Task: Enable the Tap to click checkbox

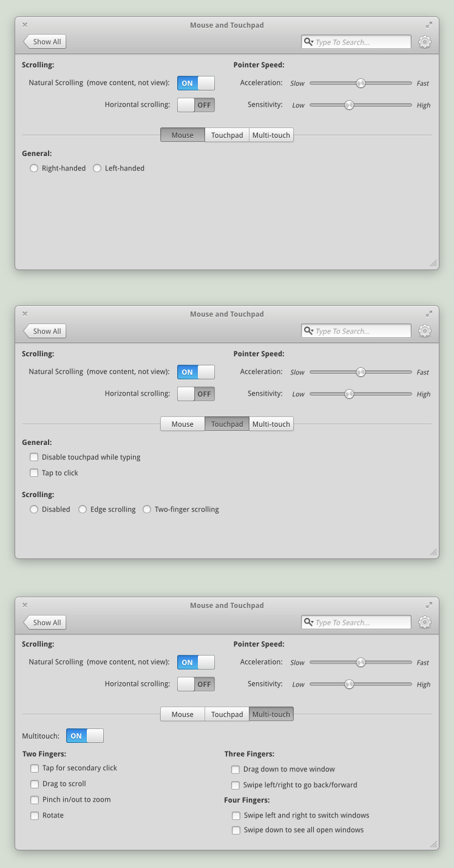Action: click(34, 473)
